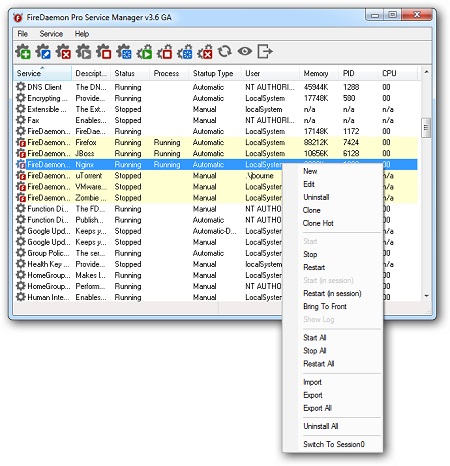Open the Service menu
Viewport: 450px width, 466px height.
coord(51,34)
